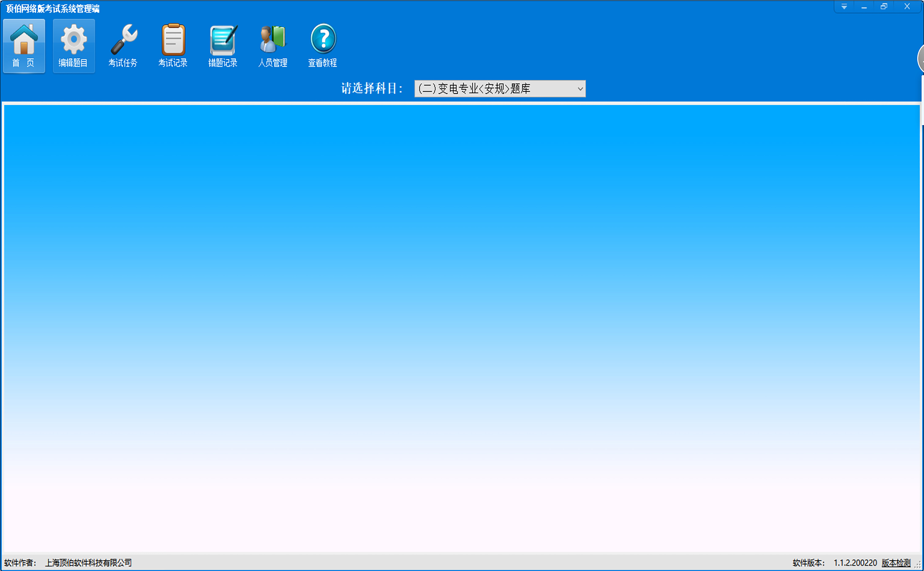Click the version number 1.1.2.200220
Viewport: 924px width, 571px height.
[x=855, y=563]
